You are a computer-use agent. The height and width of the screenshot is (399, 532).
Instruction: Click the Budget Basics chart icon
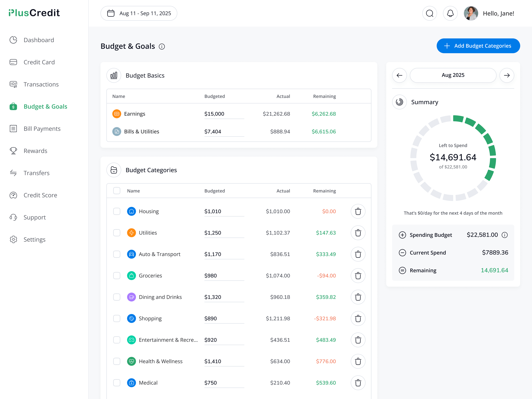[114, 75]
